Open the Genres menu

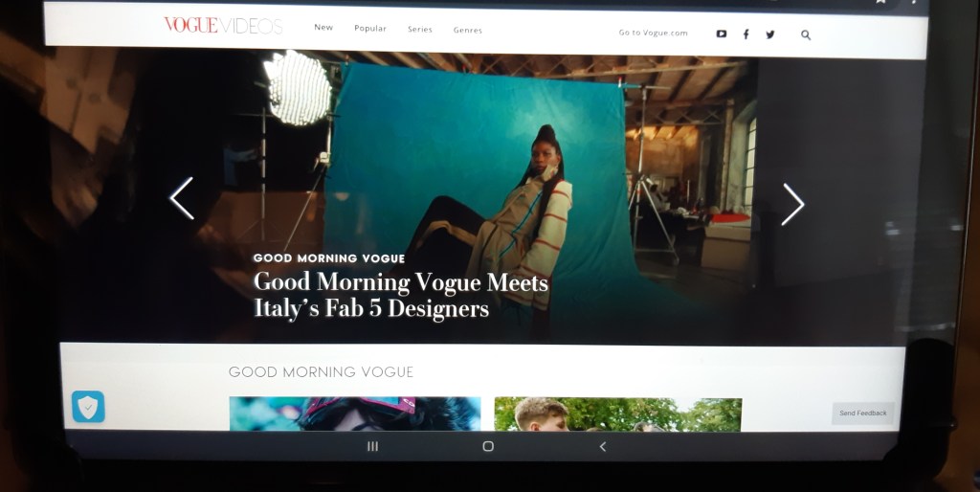tap(468, 31)
